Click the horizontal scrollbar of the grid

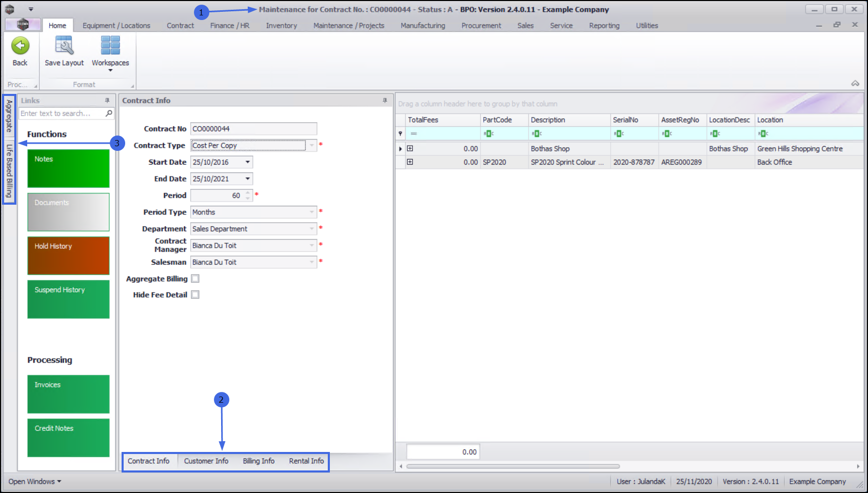(x=513, y=466)
